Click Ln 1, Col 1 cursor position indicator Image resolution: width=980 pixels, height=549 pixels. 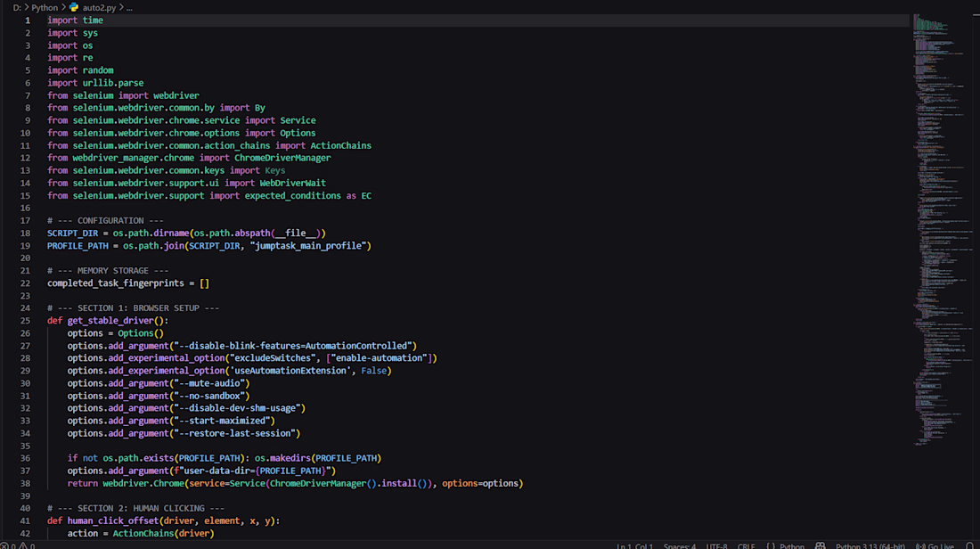tap(634, 545)
